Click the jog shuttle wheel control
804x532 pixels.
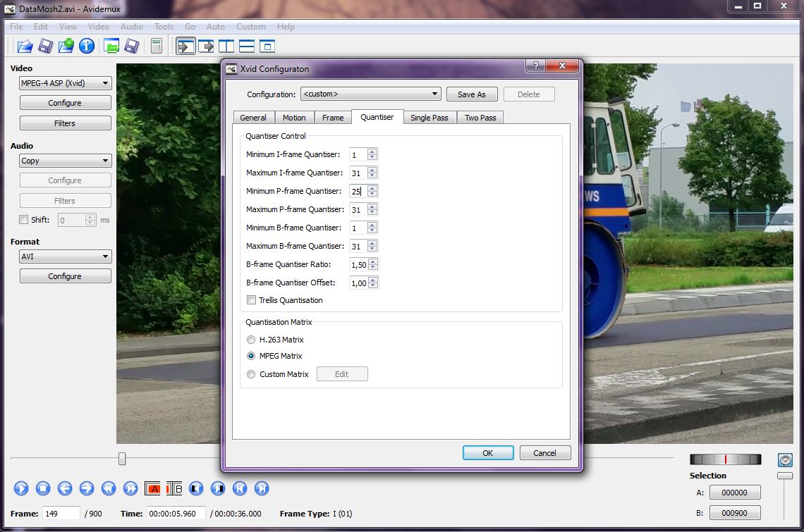pos(725,459)
